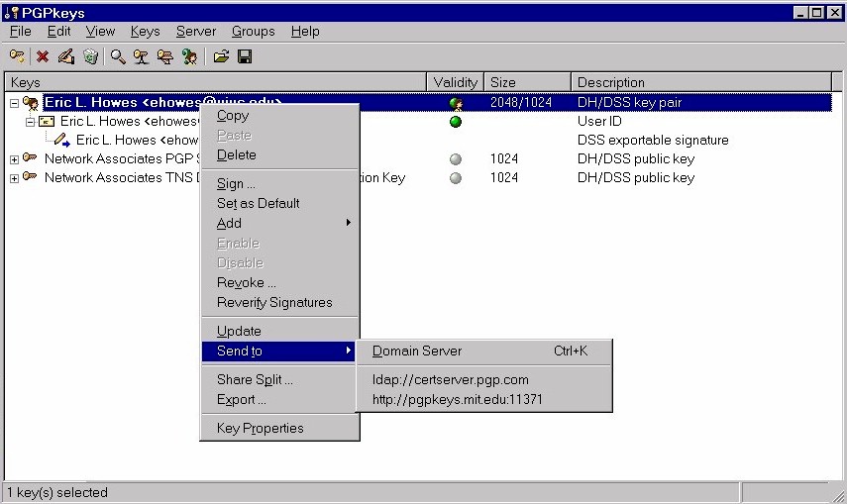Choose Share Split ... from the context menu

pyautogui.click(x=279, y=380)
